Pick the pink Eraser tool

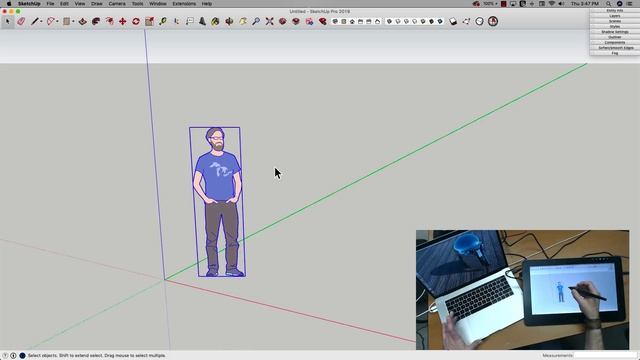(x=21, y=21)
